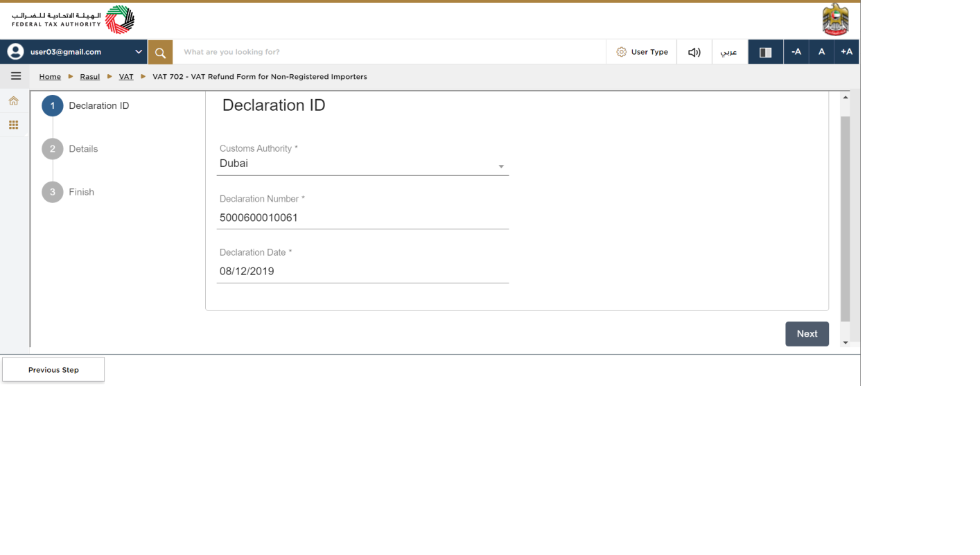
Task: Toggle the high-contrast mode icon
Action: (765, 52)
